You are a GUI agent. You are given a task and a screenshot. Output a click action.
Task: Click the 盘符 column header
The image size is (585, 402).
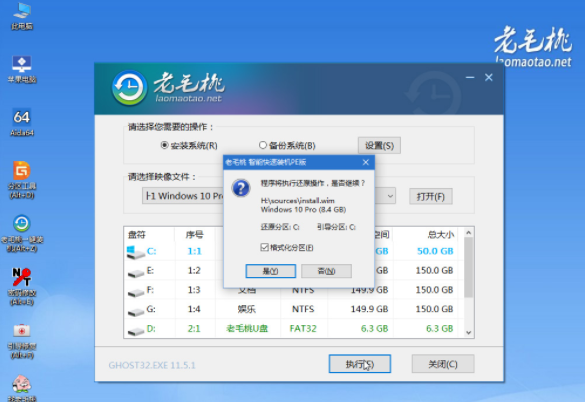[137, 234]
